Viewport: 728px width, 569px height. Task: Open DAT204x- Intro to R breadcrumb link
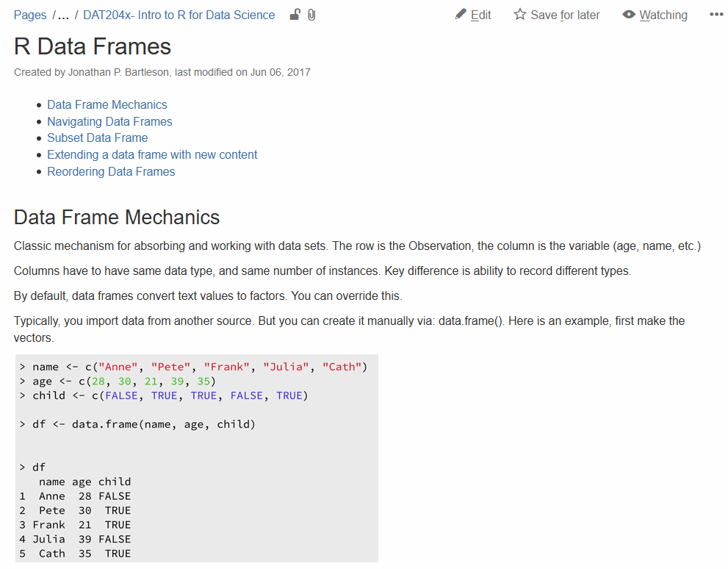pos(179,15)
